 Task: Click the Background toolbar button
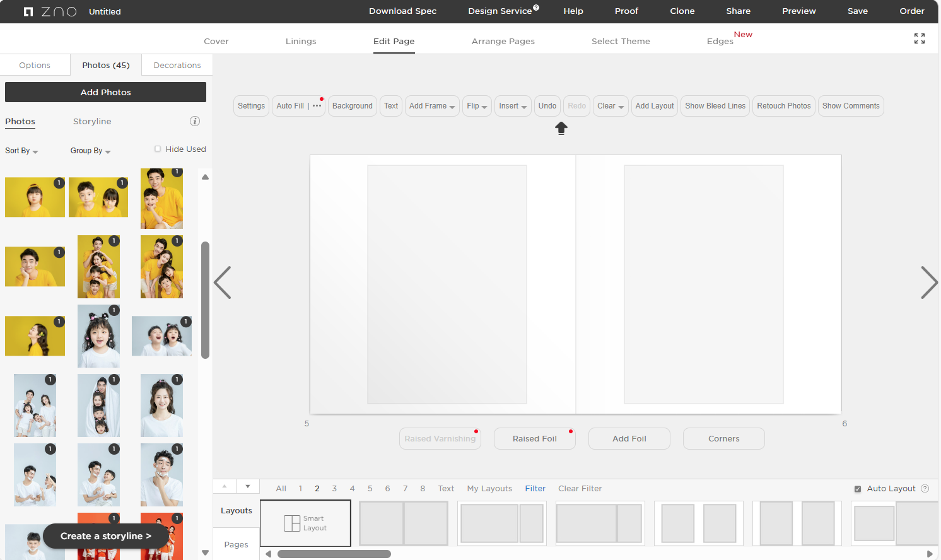tap(353, 106)
